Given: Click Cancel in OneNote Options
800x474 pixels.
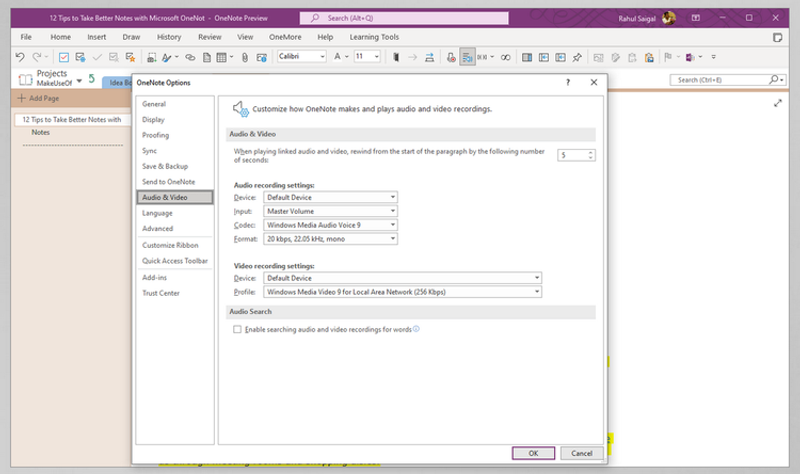Looking at the screenshot, I should (582, 453).
